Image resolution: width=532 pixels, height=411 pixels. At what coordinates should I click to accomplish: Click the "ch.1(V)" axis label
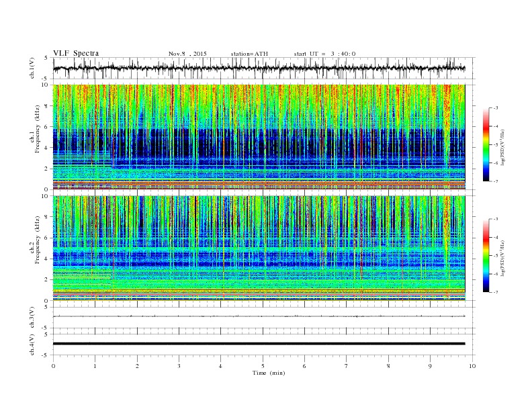32,69
